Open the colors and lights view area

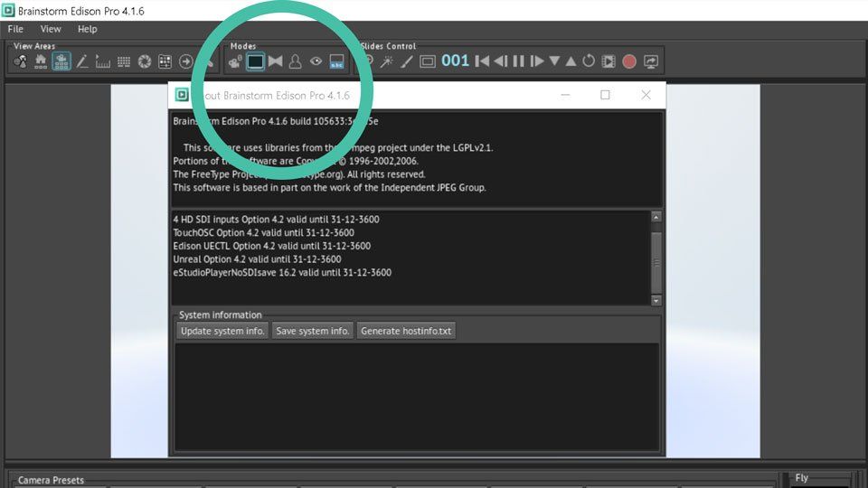point(21,61)
